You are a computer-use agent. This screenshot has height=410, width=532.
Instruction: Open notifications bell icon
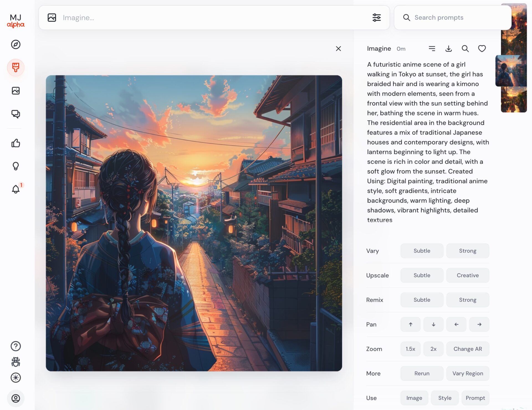16,189
